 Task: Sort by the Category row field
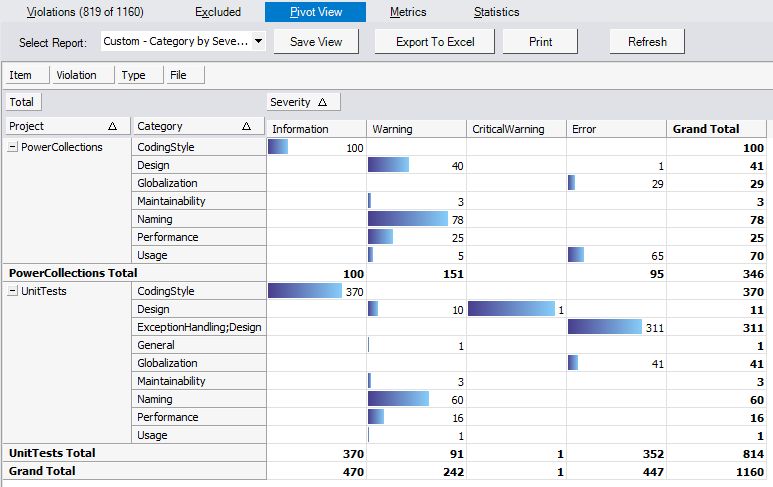[199, 126]
